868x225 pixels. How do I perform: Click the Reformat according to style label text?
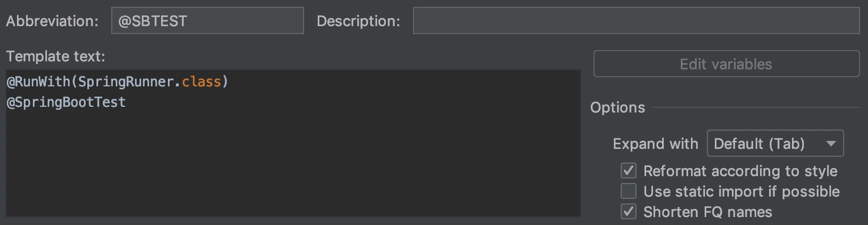coord(740,171)
